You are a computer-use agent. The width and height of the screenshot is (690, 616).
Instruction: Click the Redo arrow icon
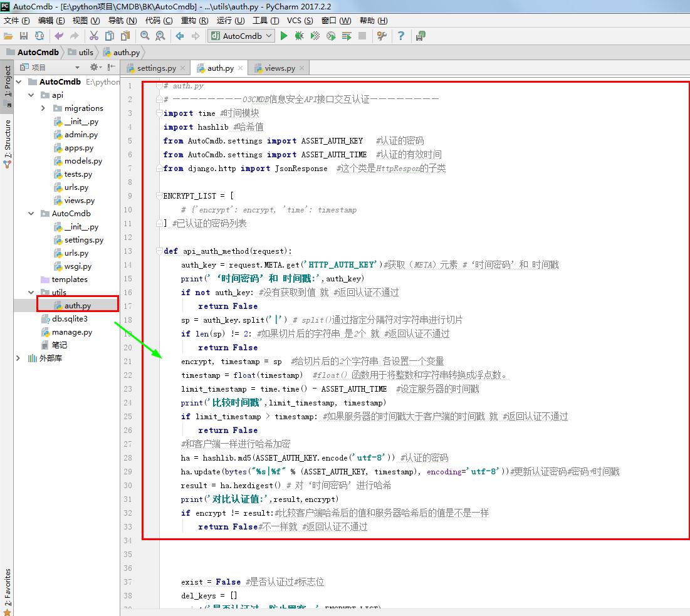[75, 36]
